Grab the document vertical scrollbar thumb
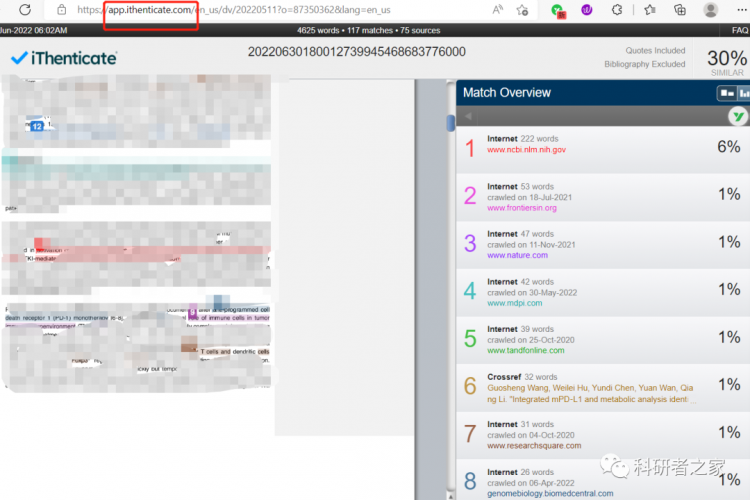Screen dimensions: 750x500 (x=450, y=122)
